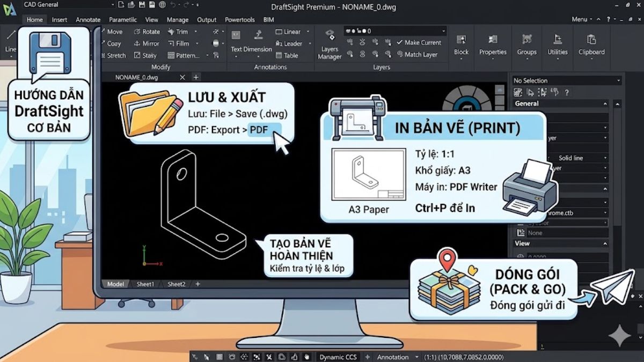This screenshot has width=644, height=362.
Task: Switch to the Annotate ribbon tab
Action: pyautogui.click(x=88, y=20)
